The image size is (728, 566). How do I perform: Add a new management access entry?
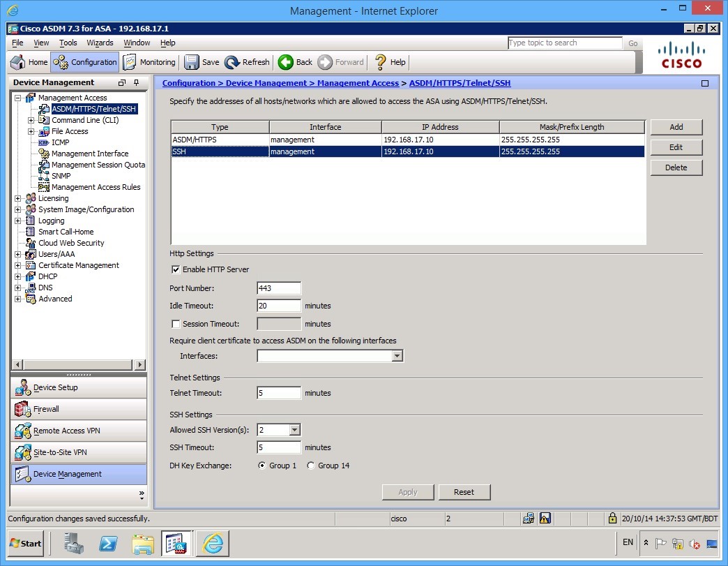point(676,127)
